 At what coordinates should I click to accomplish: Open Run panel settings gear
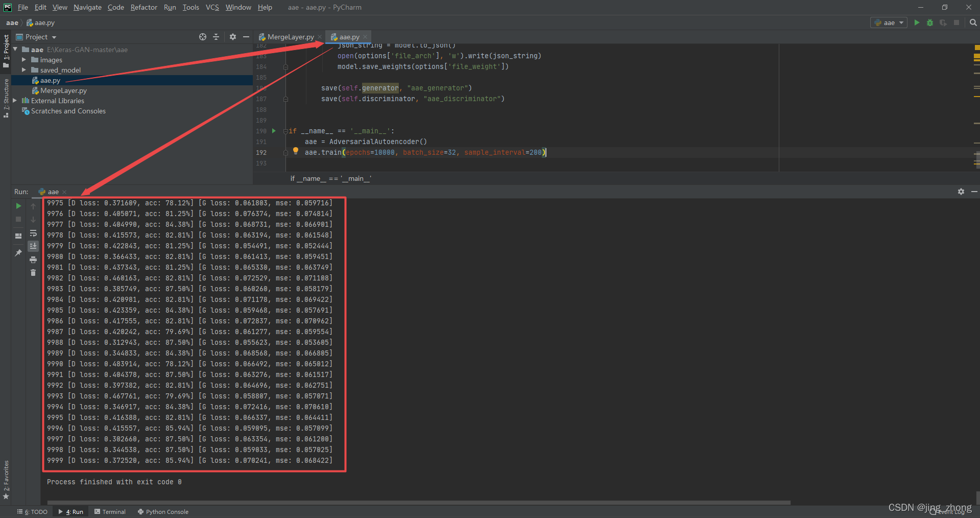pos(961,192)
